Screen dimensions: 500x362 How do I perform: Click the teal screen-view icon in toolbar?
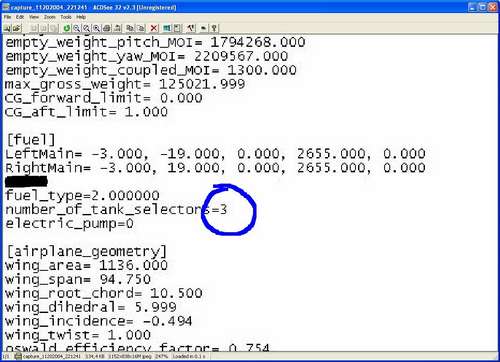[167, 28]
